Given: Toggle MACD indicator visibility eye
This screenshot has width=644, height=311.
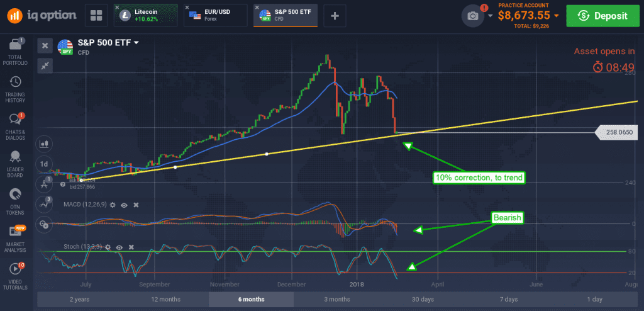Looking at the screenshot, I should coord(124,205).
